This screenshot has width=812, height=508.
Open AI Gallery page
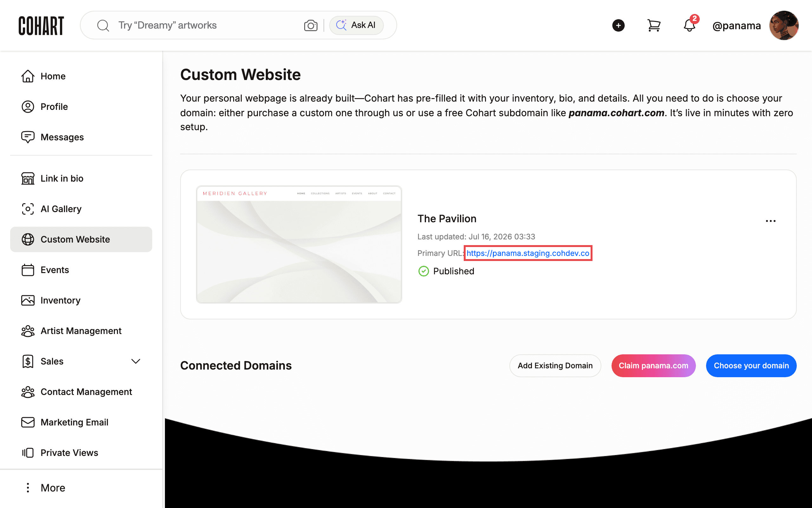(x=81, y=209)
